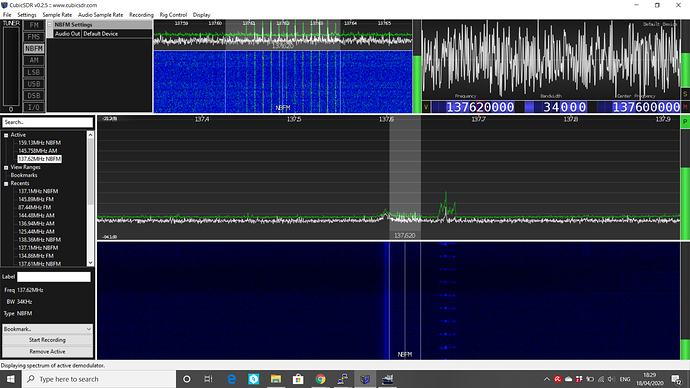This screenshot has height=388, width=690.
Task: Select recent 134.86MHz FM entry
Action: [x=36, y=256]
